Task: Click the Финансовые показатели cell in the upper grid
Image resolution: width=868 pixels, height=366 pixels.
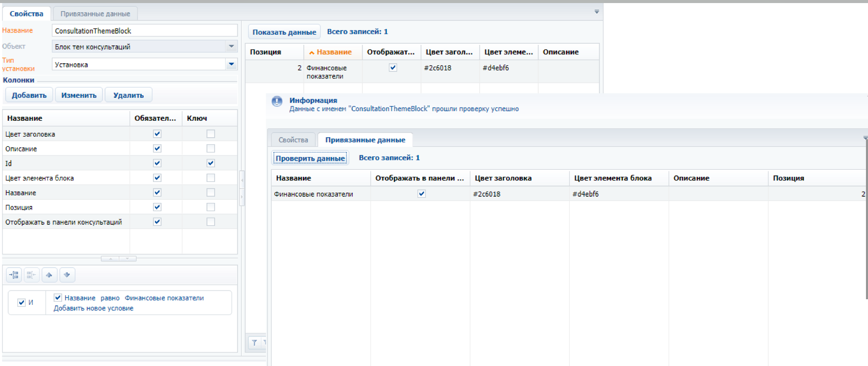Action: pos(333,72)
